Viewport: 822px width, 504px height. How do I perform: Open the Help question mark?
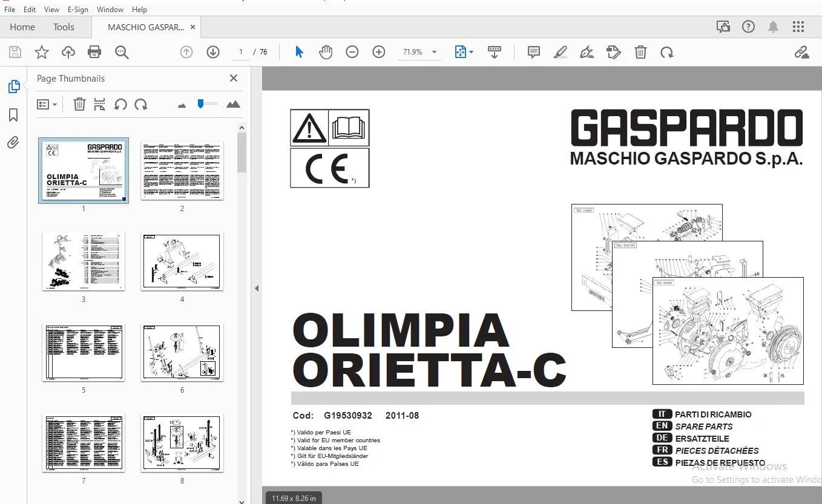point(749,27)
